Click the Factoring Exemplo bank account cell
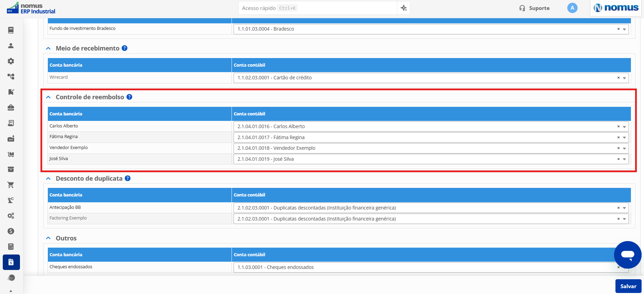 coord(140,218)
